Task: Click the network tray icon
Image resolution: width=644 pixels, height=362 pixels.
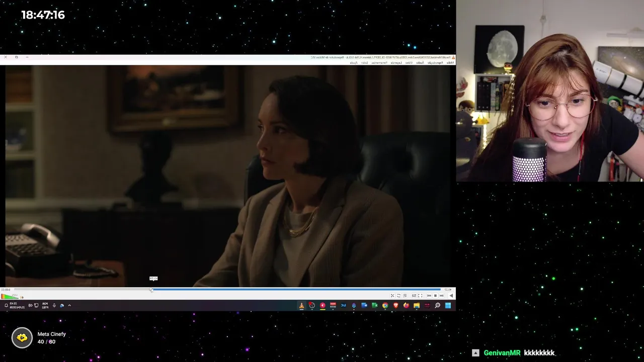Action: pos(36,305)
